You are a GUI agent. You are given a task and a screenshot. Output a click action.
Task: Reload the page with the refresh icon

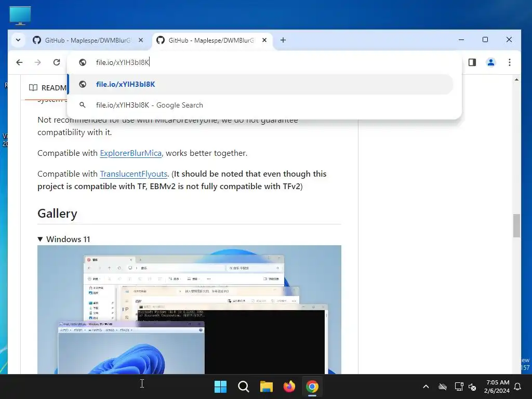[57, 62]
